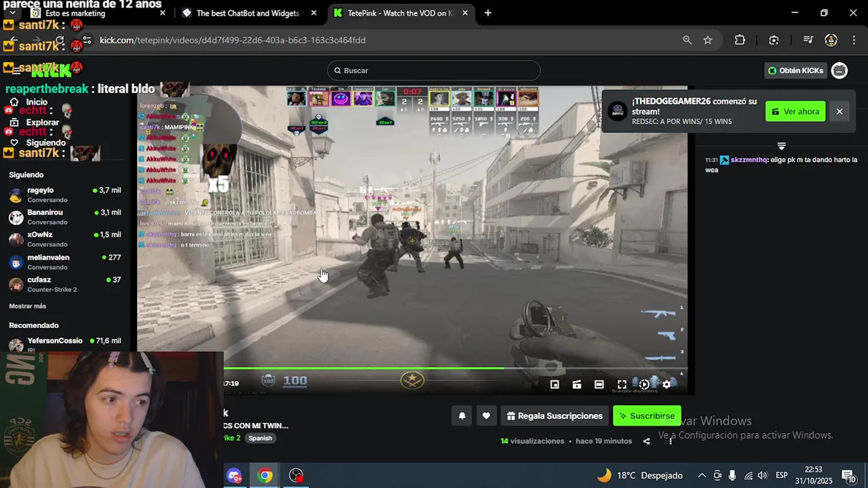Toggle fullscreen on the video player

pyautogui.click(x=622, y=384)
